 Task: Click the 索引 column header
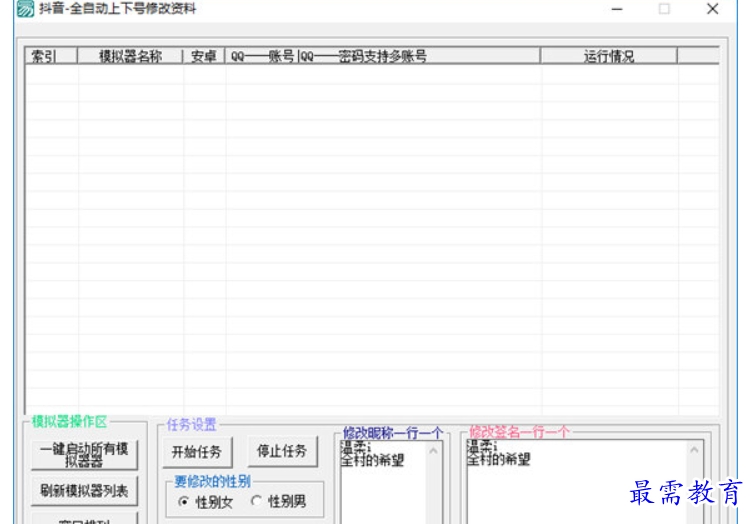51,56
